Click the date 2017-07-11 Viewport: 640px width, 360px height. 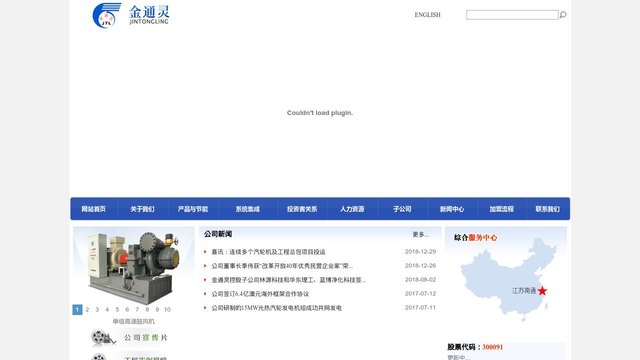420,308
